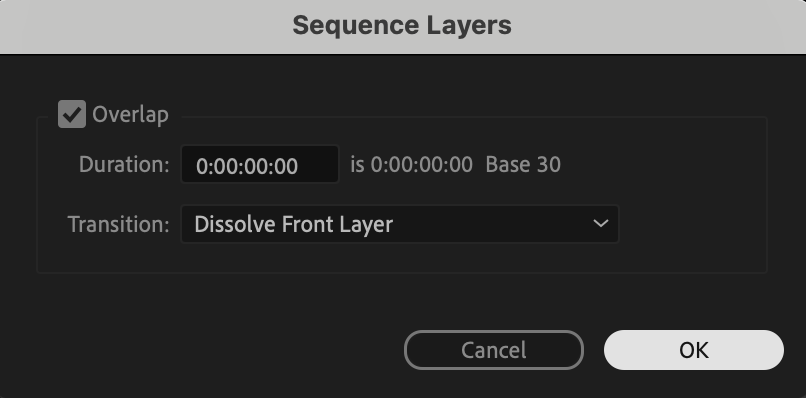Click the Base 30 timebase text
The width and height of the screenshot is (806, 398).
click(x=523, y=165)
